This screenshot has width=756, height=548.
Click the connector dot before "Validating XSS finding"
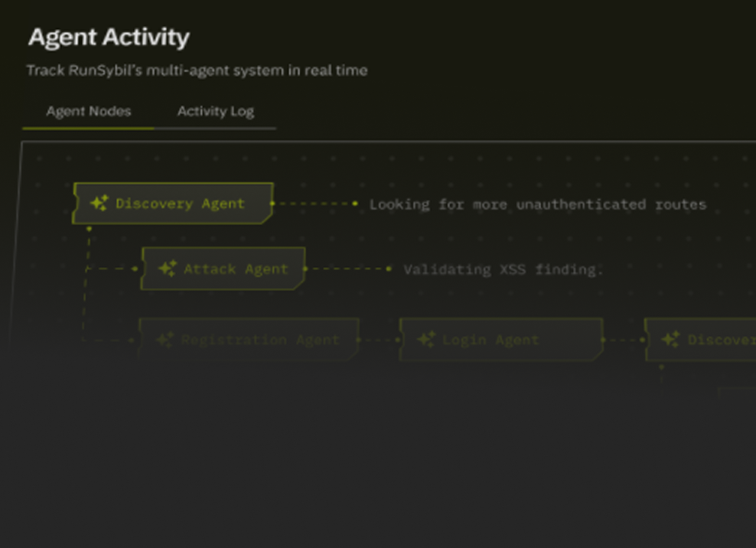(x=389, y=269)
